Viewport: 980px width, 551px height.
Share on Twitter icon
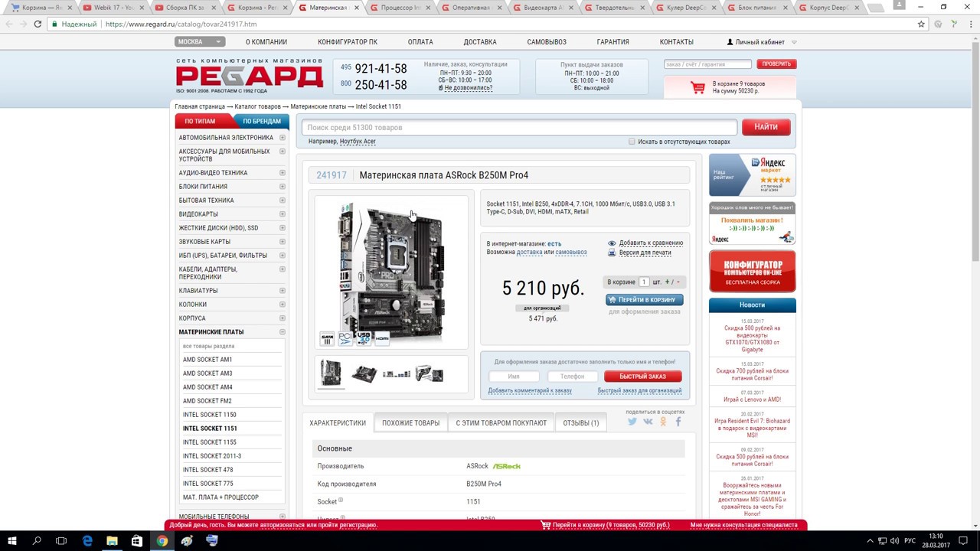632,421
